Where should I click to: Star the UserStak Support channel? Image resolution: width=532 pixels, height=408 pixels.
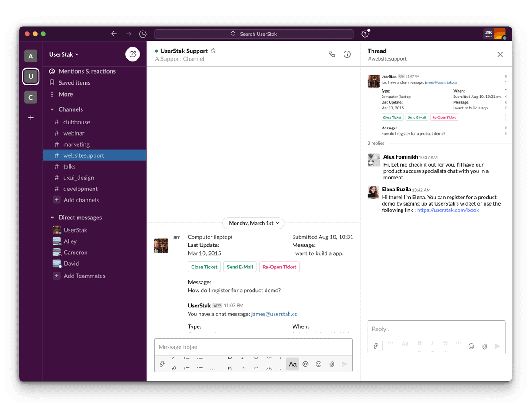click(213, 51)
